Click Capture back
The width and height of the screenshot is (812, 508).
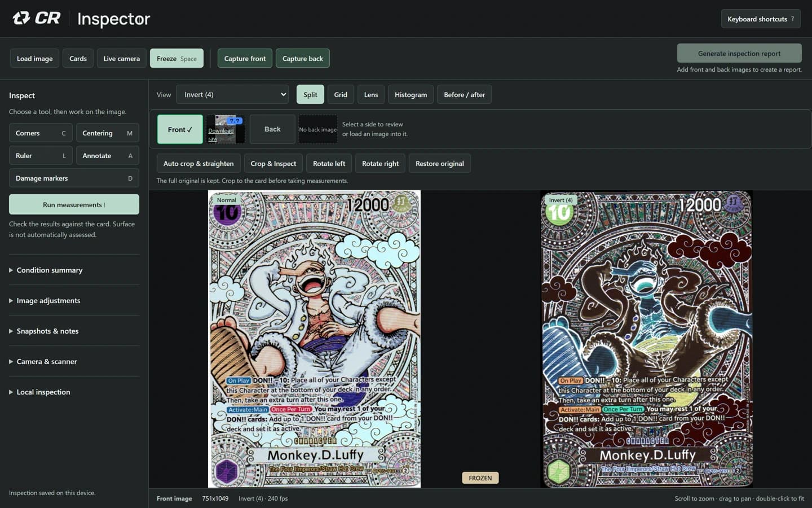(303, 58)
